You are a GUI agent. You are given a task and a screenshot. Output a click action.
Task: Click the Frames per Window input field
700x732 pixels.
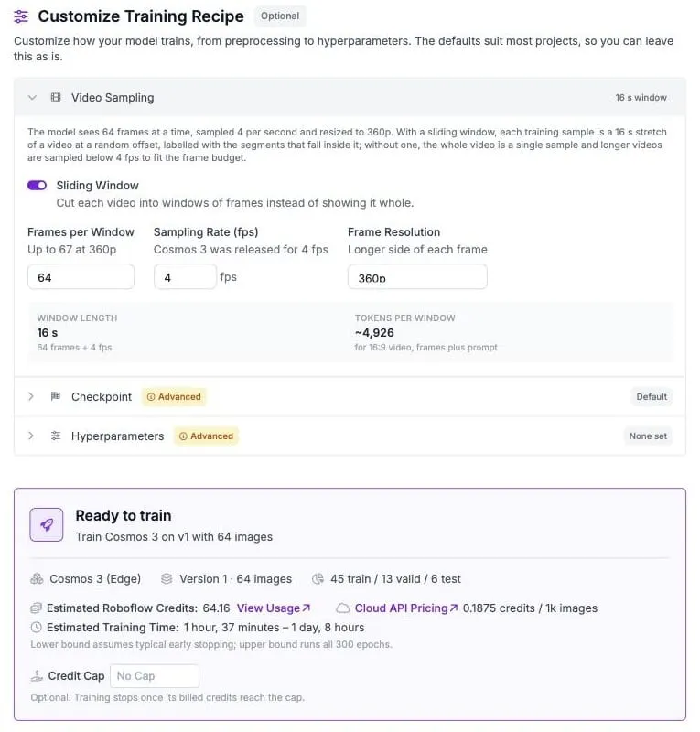[x=81, y=277]
